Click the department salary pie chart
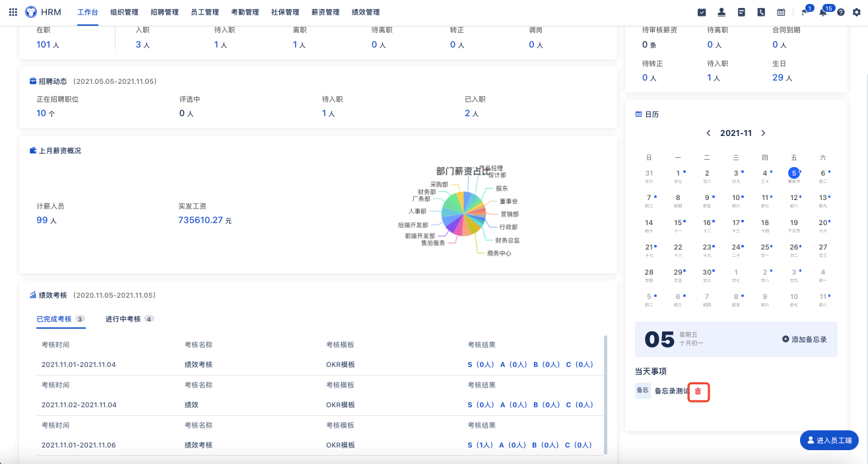This screenshot has width=868, height=464. click(463, 214)
